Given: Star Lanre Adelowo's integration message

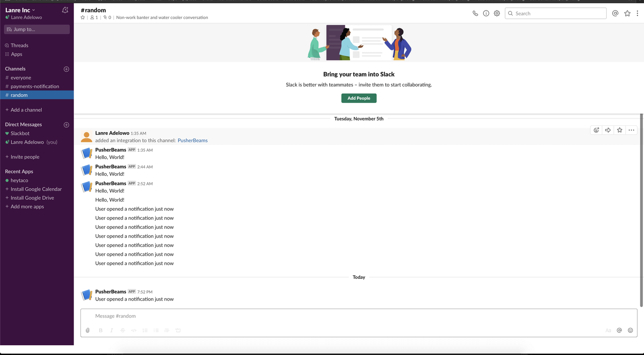Looking at the screenshot, I should coord(620,130).
